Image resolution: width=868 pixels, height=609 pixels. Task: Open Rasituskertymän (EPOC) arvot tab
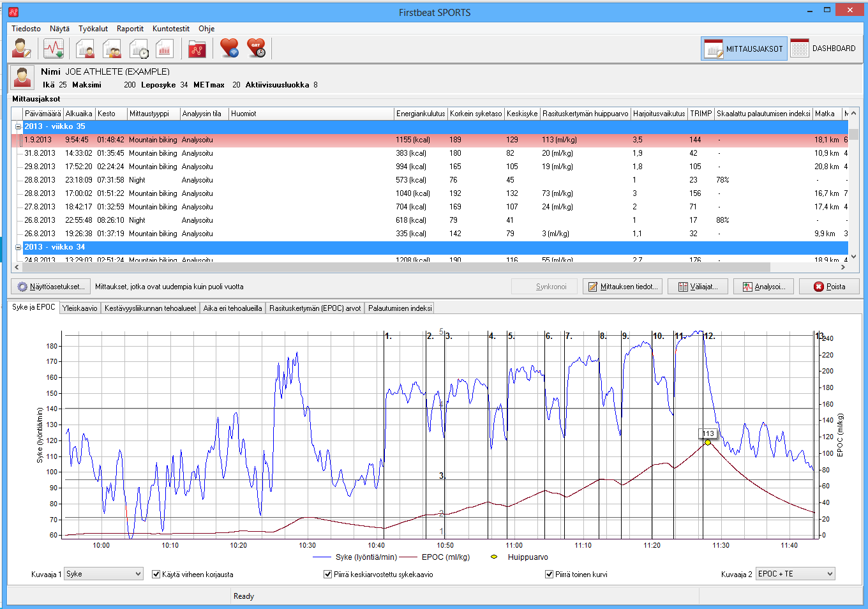coord(315,308)
